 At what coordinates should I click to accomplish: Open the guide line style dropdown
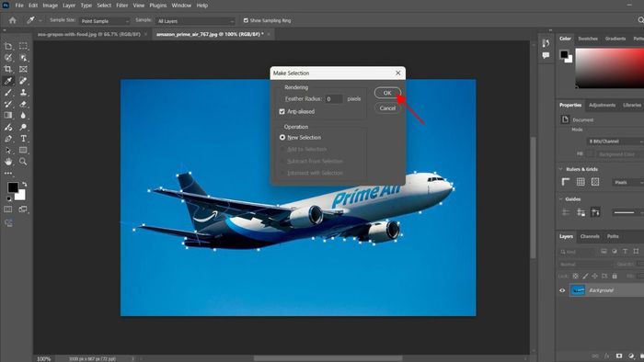[x=627, y=212]
